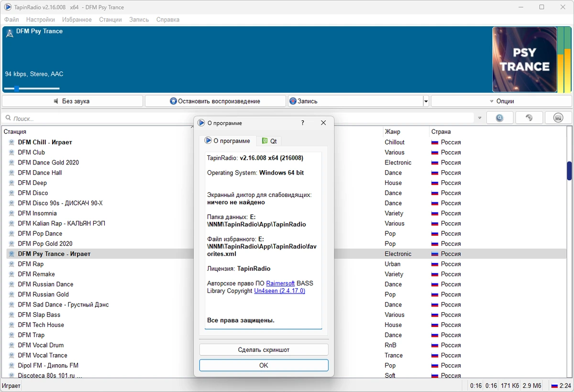
Task: Click the Russian flag in the DFM Disco row
Action: (435, 193)
